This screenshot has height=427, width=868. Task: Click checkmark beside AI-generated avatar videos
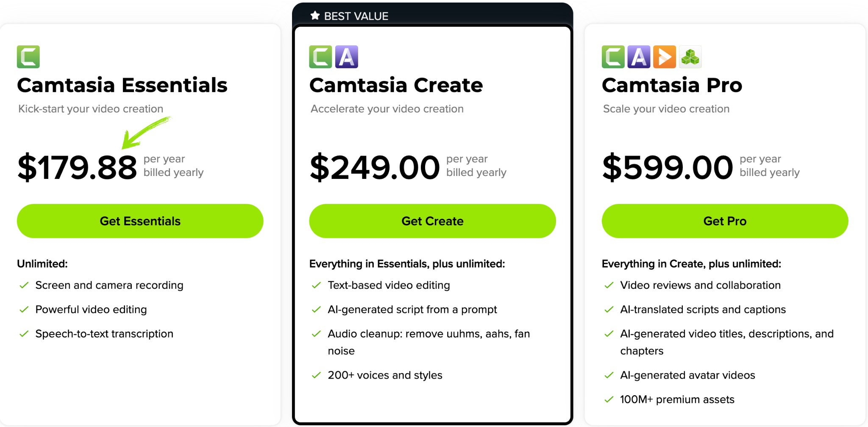pos(609,375)
